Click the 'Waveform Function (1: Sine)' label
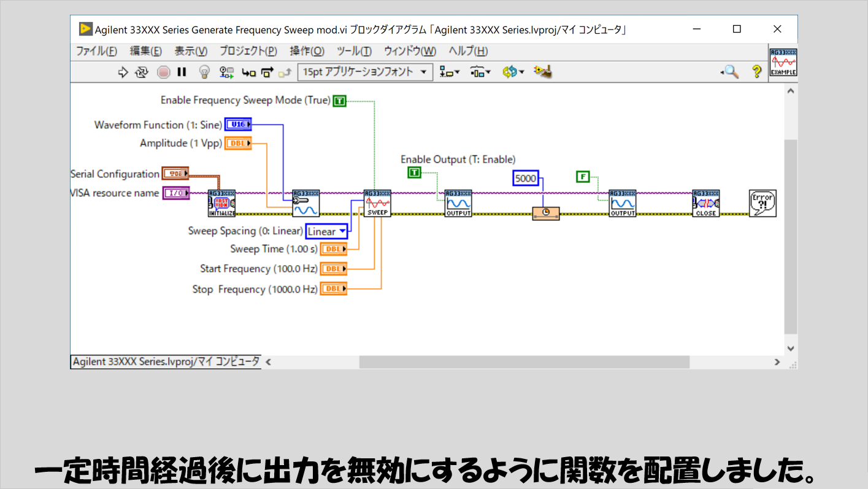Image resolution: width=868 pixels, height=489 pixels. [158, 125]
